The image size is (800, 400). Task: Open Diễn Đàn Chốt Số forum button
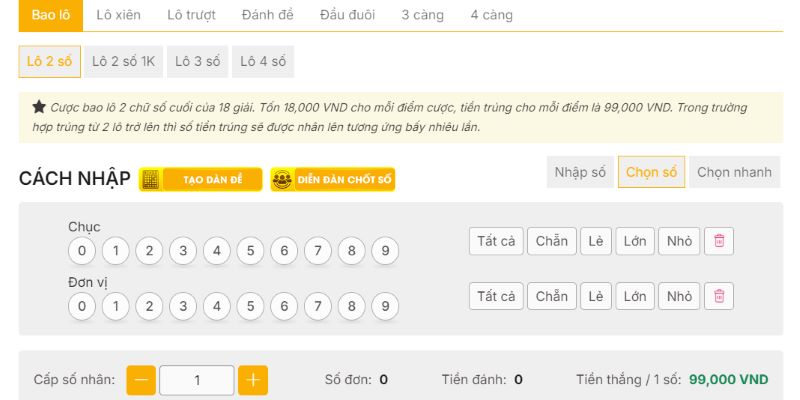point(333,180)
